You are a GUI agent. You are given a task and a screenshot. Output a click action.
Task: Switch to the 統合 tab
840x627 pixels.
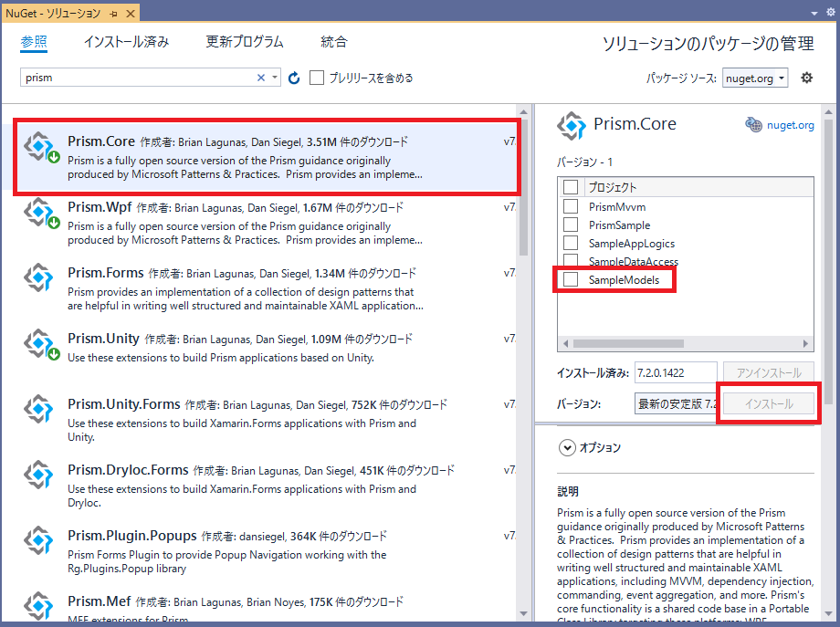(x=334, y=42)
